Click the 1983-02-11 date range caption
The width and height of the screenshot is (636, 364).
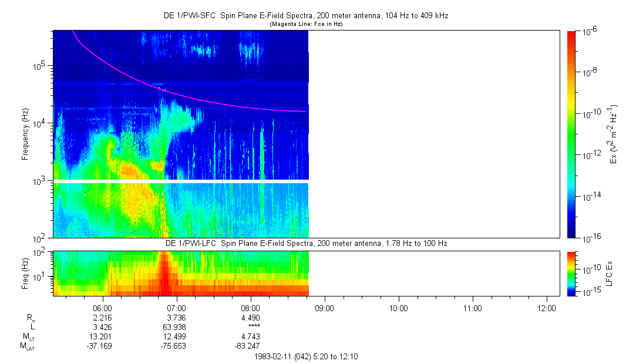click(305, 356)
